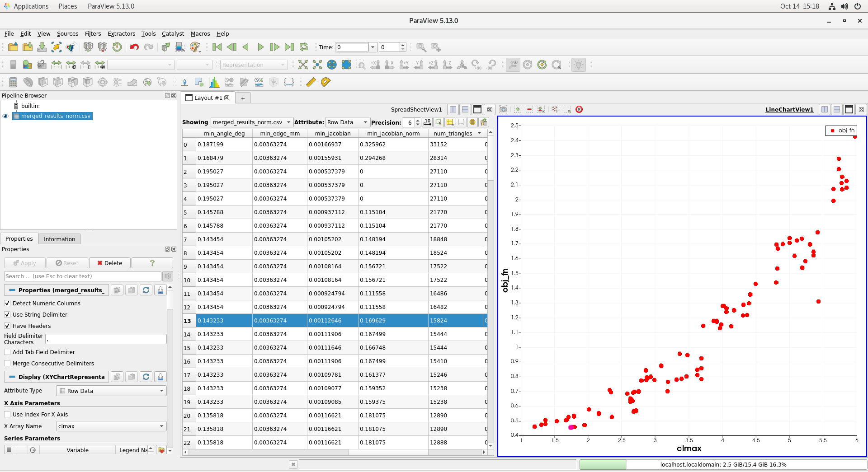Open the Calculator filter icon
This screenshot has height=472, width=868.
(13, 82)
